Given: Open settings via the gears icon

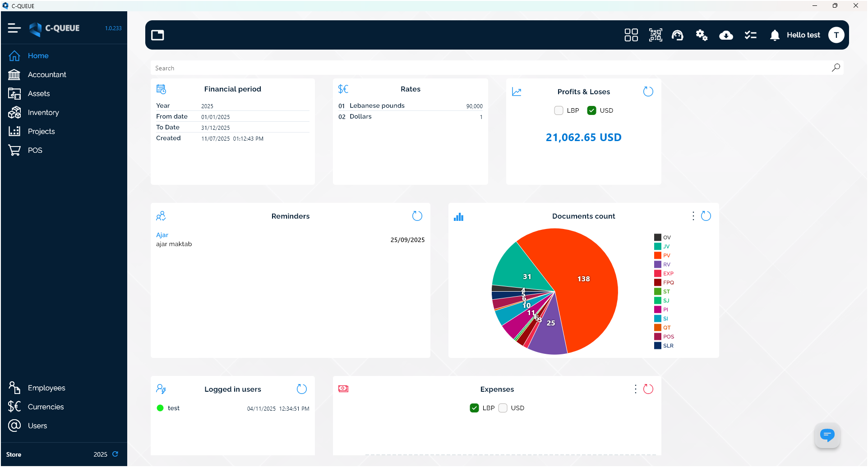Looking at the screenshot, I should (x=702, y=35).
